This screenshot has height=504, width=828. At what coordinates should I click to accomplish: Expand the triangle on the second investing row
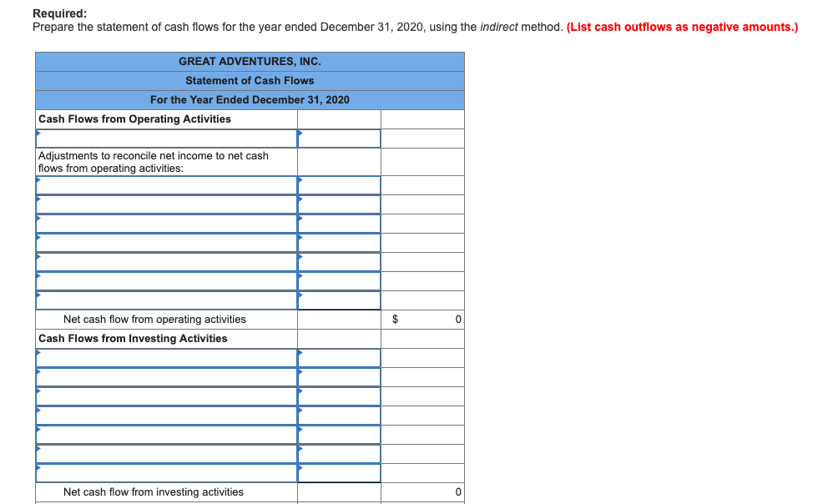coord(38,371)
